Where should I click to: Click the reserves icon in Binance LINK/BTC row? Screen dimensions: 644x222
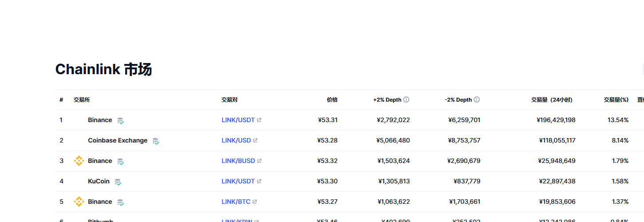120,202
